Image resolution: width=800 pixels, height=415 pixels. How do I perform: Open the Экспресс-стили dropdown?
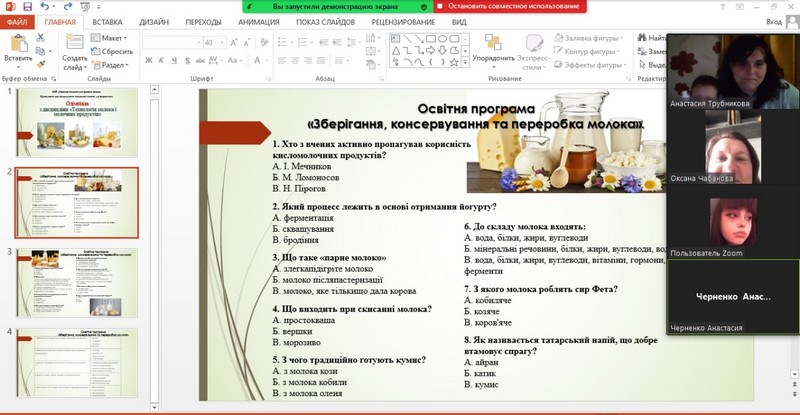(534, 52)
